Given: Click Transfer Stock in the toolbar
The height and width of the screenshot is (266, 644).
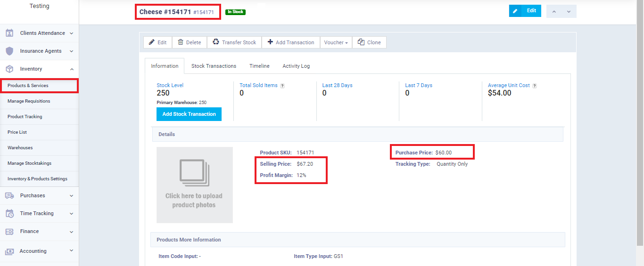Looking at the screenshot, I should (x=234, y=42).
